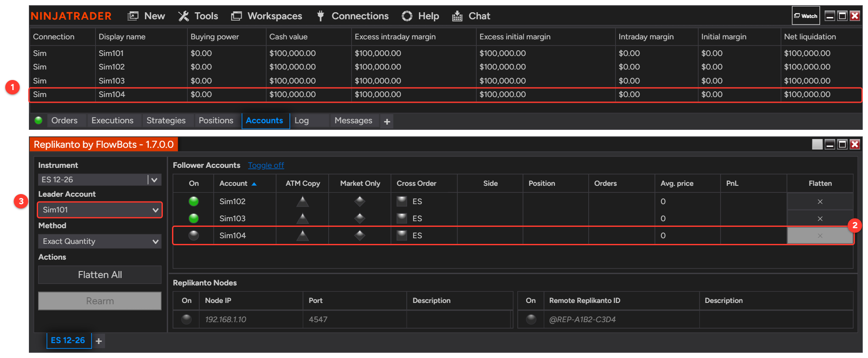Toggle ATM Copy for Sim104
This screenshot has height=358, width=868.
coord(302,236)
